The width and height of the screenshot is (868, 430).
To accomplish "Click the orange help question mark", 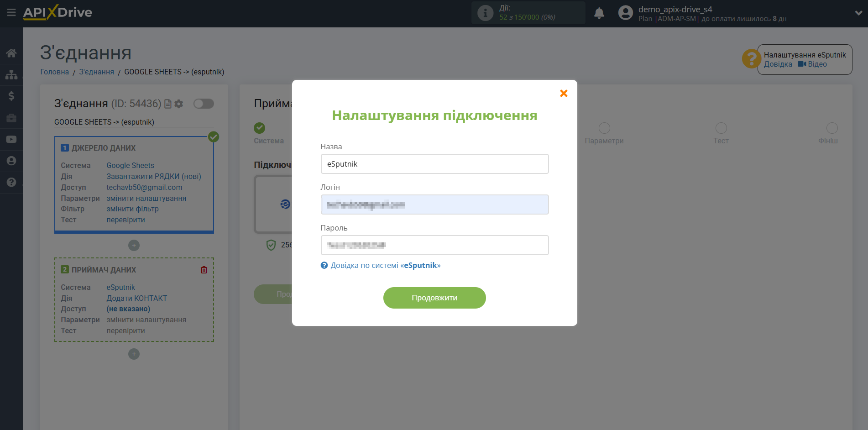I will point(751,59).
